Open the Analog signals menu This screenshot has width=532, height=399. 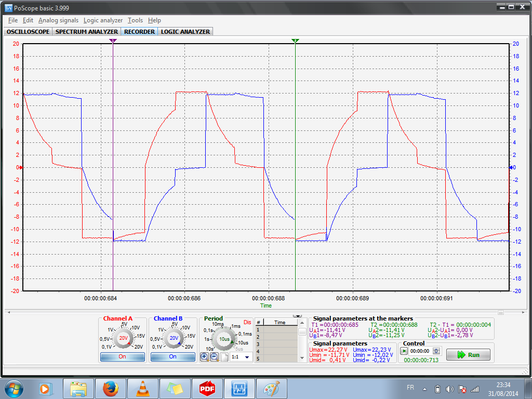tap(58, 20)
